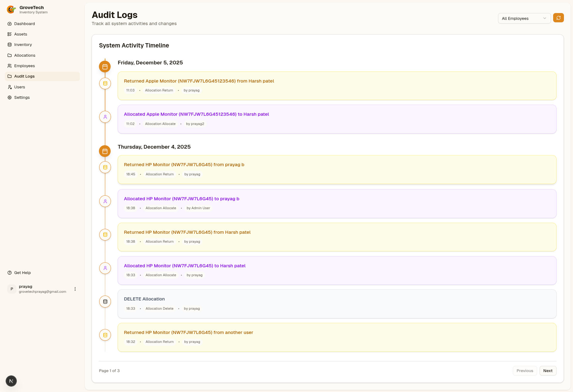Click the P avatar for prayag
Viewport: 573px width, 392px height.
[12, 289]
